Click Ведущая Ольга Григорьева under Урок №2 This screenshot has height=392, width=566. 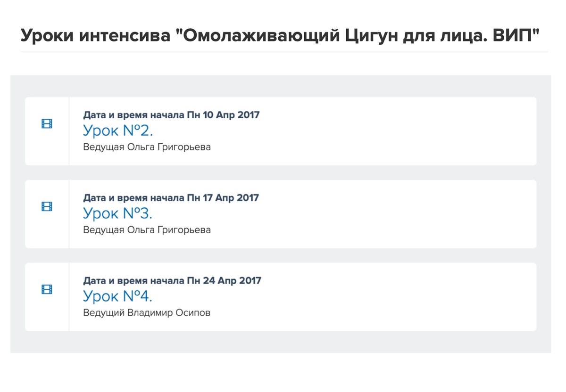coord(147,147)
